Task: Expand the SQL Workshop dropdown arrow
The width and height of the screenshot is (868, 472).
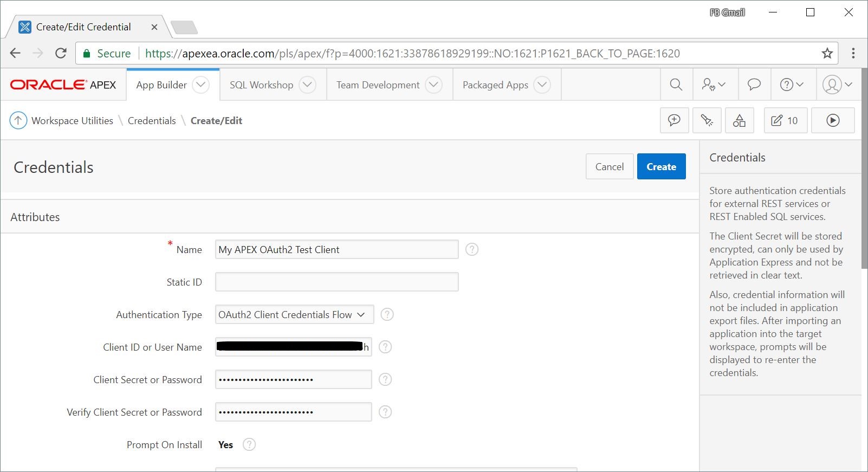Action: click(307, 85)
